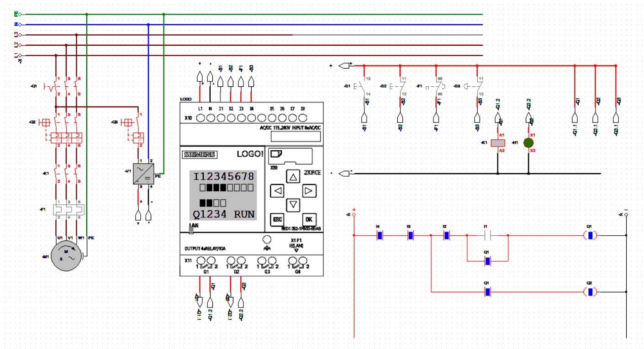Click the ladder negative rail X terminal
Screen dimensions: 644x349
626,214
